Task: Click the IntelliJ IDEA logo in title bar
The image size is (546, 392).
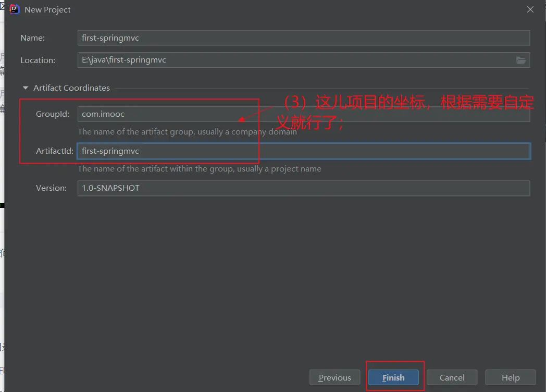Action: 14,9
